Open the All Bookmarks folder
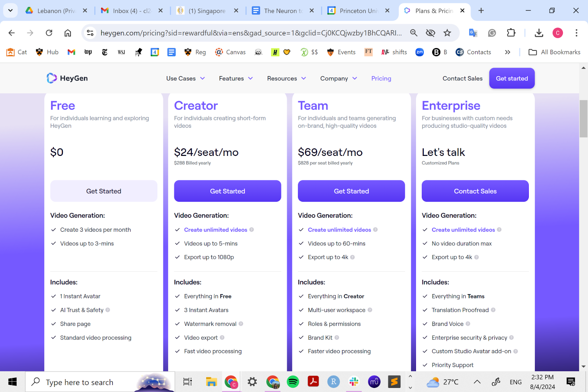This screenshot has height=392, width=588. tap(555, 52)
